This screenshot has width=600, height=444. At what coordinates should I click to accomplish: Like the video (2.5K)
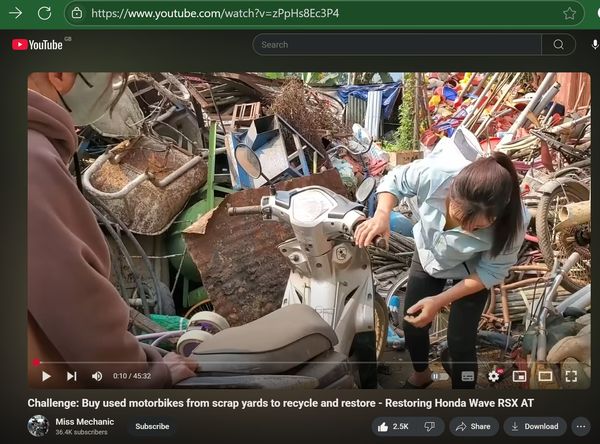click(393, 426)
